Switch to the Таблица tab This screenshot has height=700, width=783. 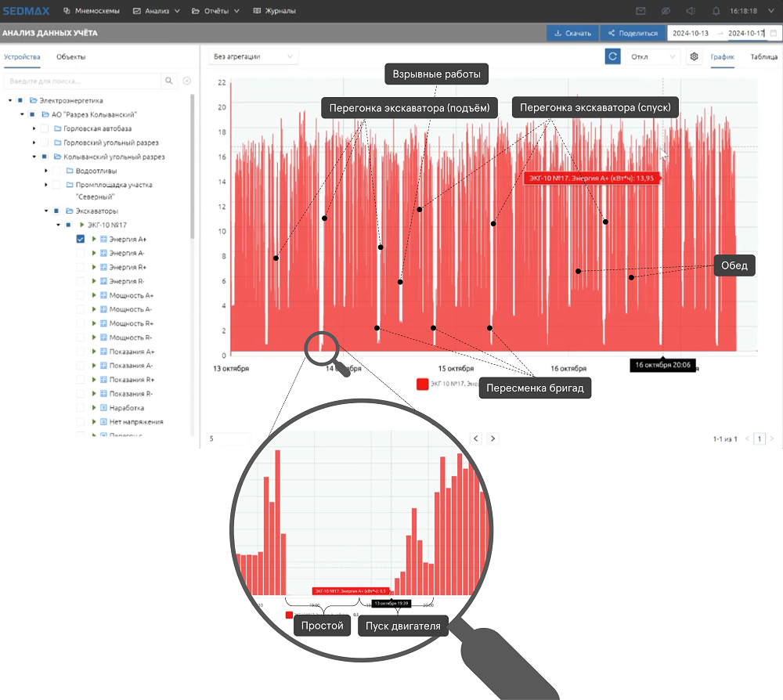(x=763, y=56)
